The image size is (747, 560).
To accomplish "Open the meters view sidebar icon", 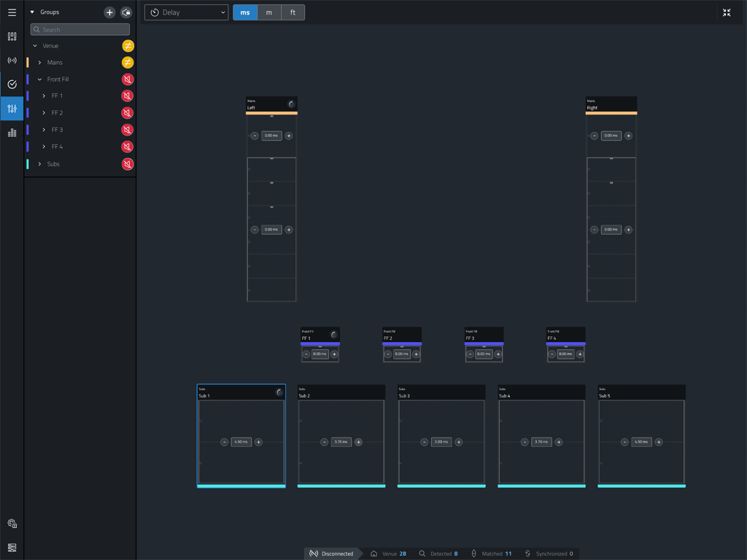I will pos(12,133).
